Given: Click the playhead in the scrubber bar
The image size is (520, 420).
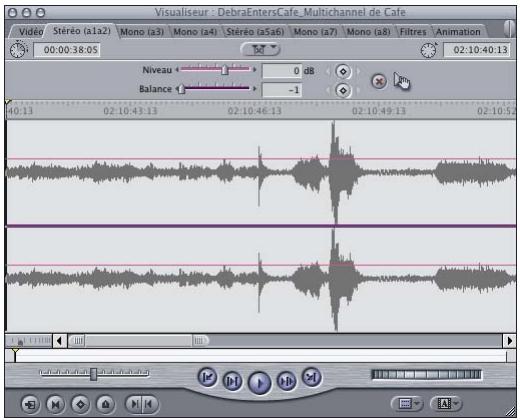Looking at the screenshot, I should coord(15,354).
